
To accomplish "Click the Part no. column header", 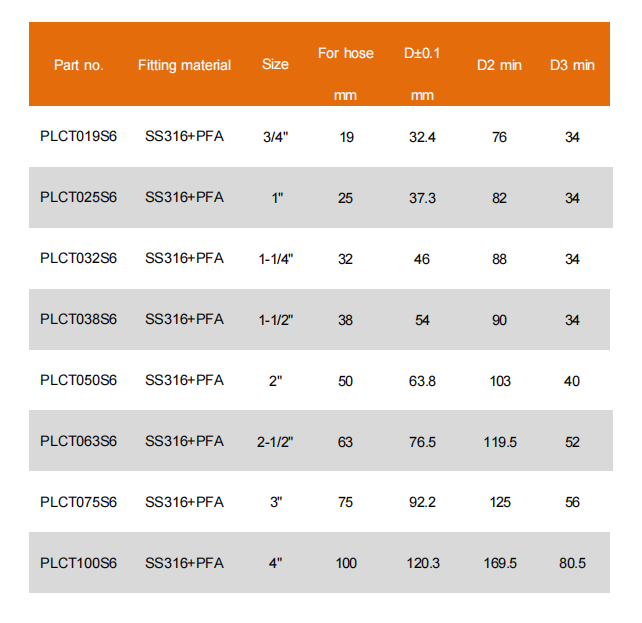I will [x=79, y=65].
